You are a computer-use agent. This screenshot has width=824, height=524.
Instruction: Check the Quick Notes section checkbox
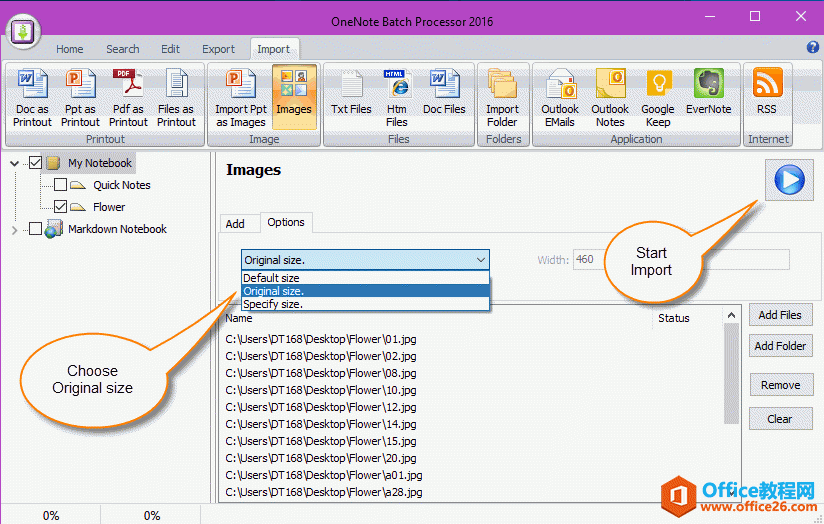pyautogui.click(x=60, y=185)
